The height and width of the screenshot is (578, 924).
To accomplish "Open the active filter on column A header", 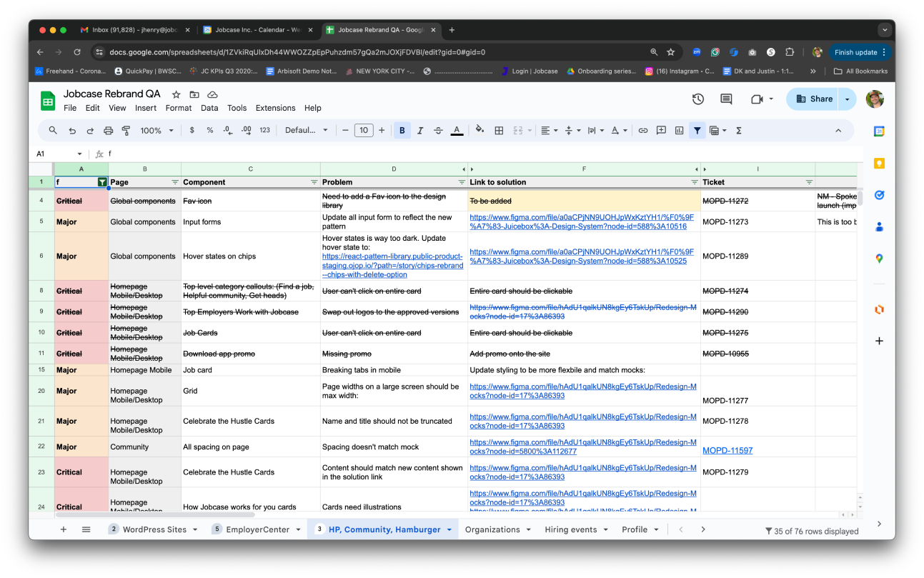I will pyautogui.click(x=102, y=182).
